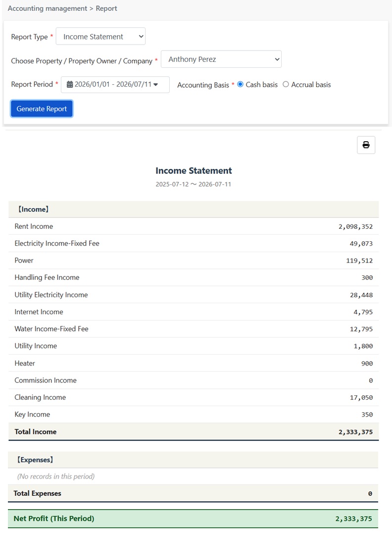392x534 pixels.
Task: Select the Cash basis radio button
Action: [x=240, y=84]
